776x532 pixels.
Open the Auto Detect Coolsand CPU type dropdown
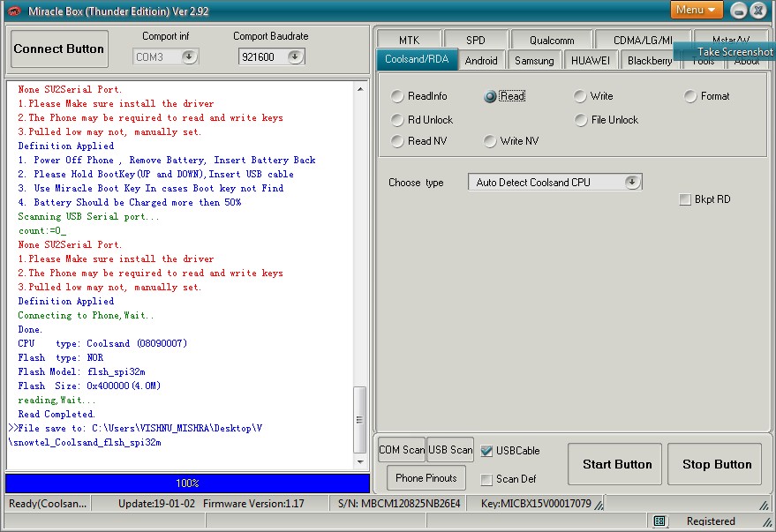click(631, 182)
